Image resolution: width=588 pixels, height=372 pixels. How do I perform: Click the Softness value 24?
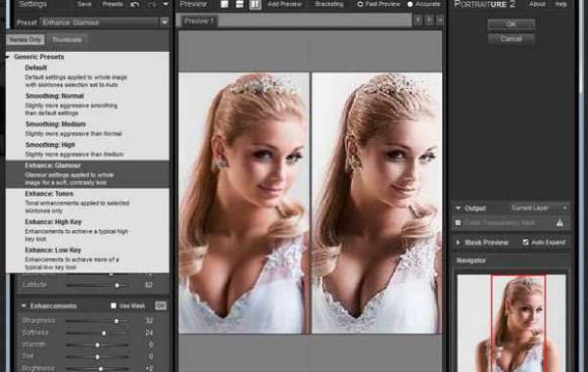149,333
